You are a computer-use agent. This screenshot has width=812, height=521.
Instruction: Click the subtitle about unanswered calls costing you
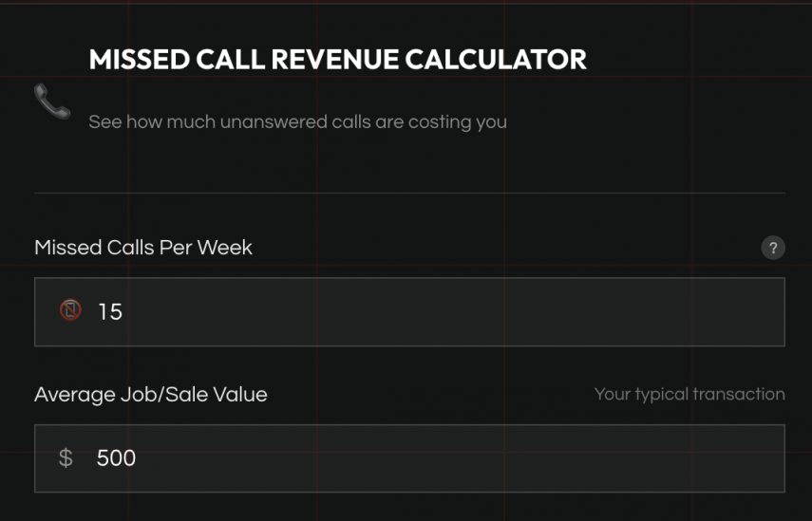[297, 121]
